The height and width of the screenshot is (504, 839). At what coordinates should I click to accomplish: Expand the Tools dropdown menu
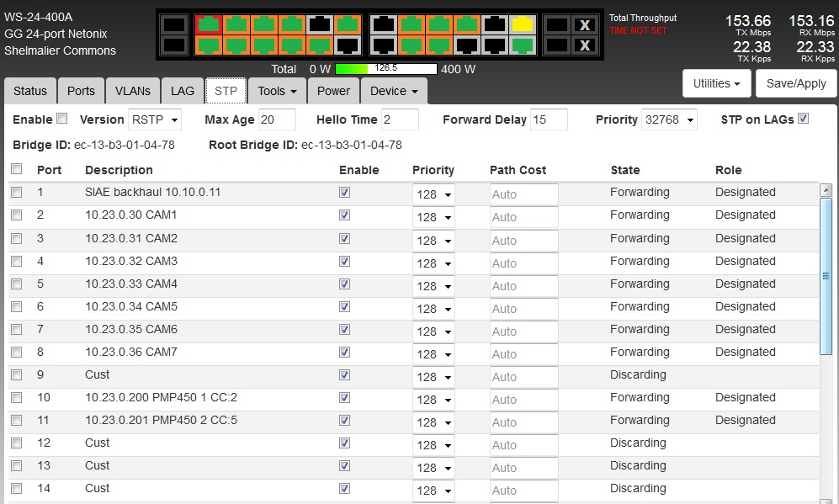pos(277,91)
